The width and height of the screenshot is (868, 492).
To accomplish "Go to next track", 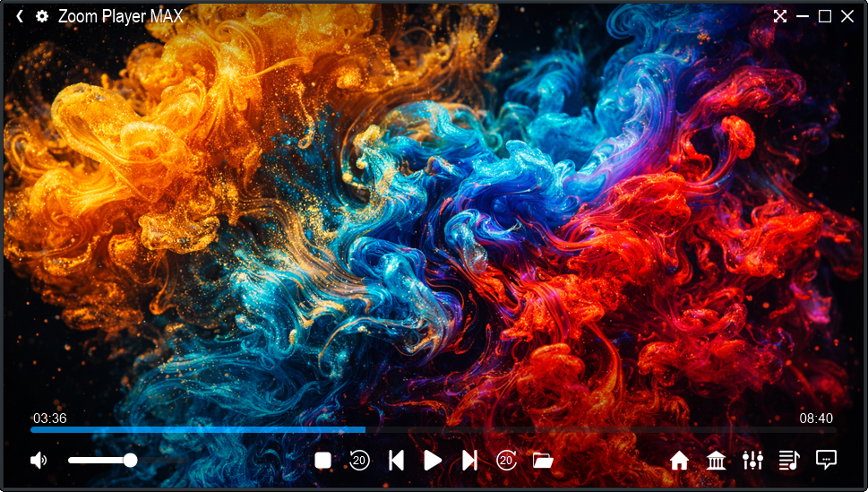I will click(x=469, y=461).
